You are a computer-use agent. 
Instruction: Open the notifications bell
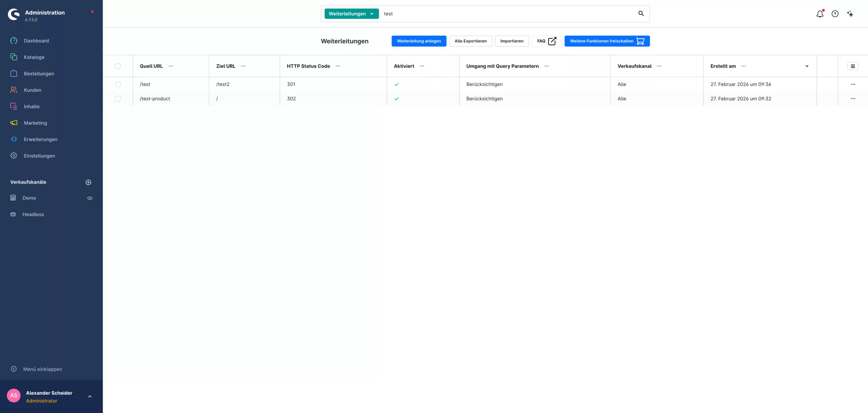820,14
